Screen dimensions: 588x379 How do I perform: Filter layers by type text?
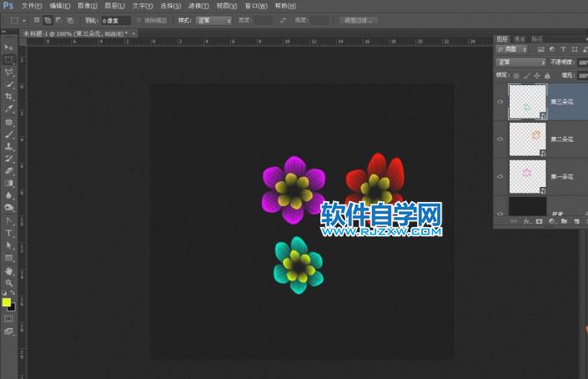tap(563, 49)
